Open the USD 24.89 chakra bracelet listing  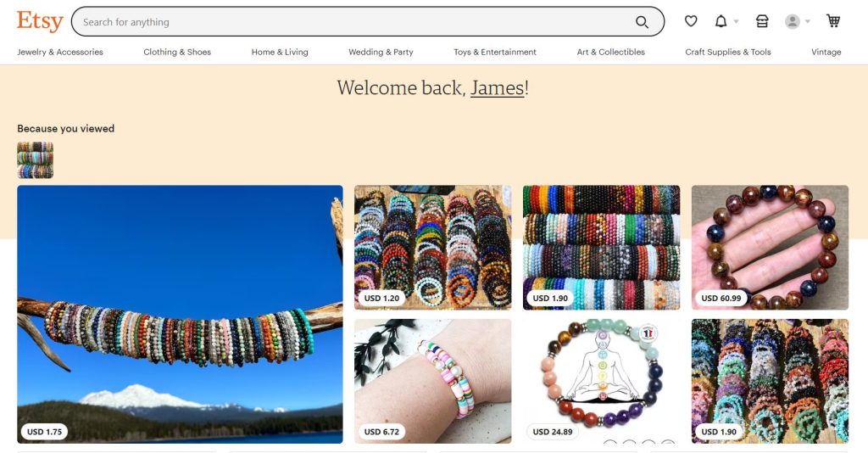[601, 381]
